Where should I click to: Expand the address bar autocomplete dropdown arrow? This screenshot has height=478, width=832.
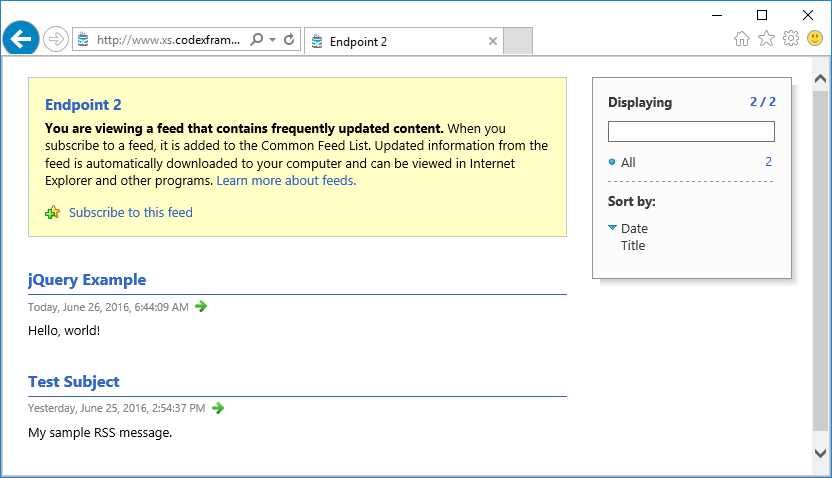(272, 40)
